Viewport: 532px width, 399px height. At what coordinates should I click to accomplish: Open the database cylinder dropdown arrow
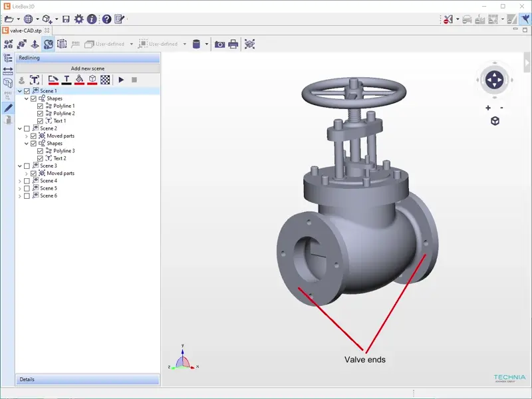click(206, 45)
